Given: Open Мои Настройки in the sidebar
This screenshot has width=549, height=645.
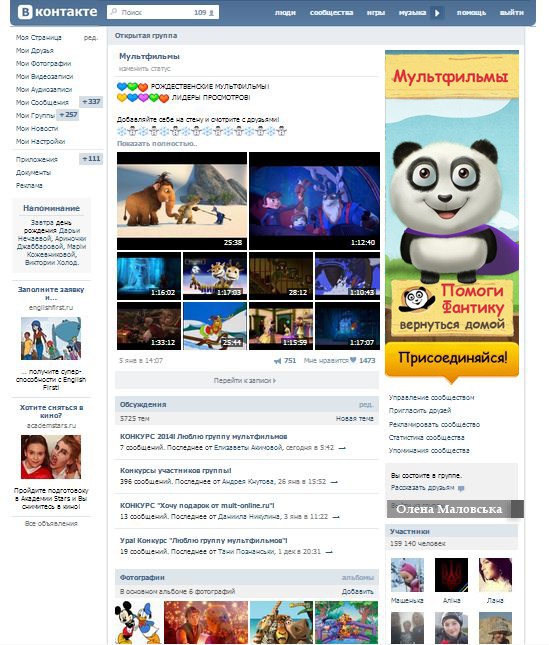Looking at the screenshot, I should 40,142.
